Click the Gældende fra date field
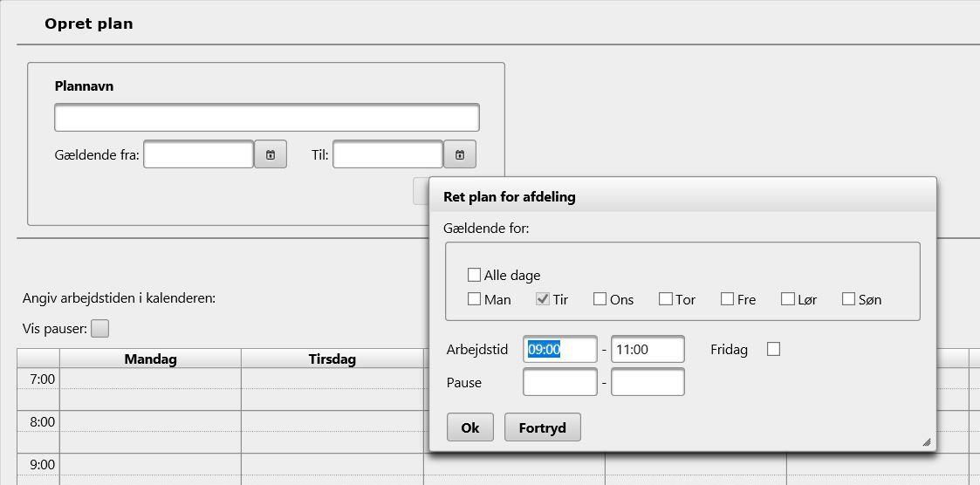The height and width of the screenshot is (485, 980). coord(199,154)
